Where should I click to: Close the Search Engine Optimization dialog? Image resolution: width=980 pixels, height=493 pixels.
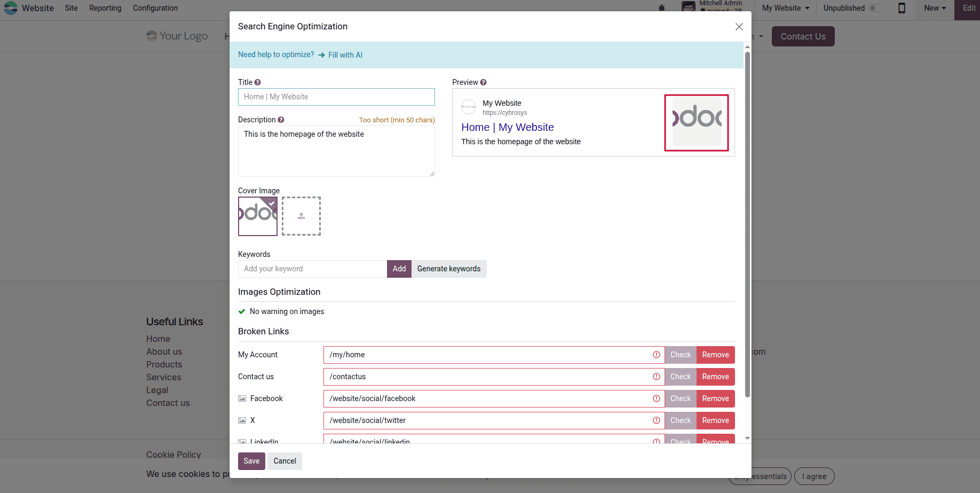click(x=739, y=27)
